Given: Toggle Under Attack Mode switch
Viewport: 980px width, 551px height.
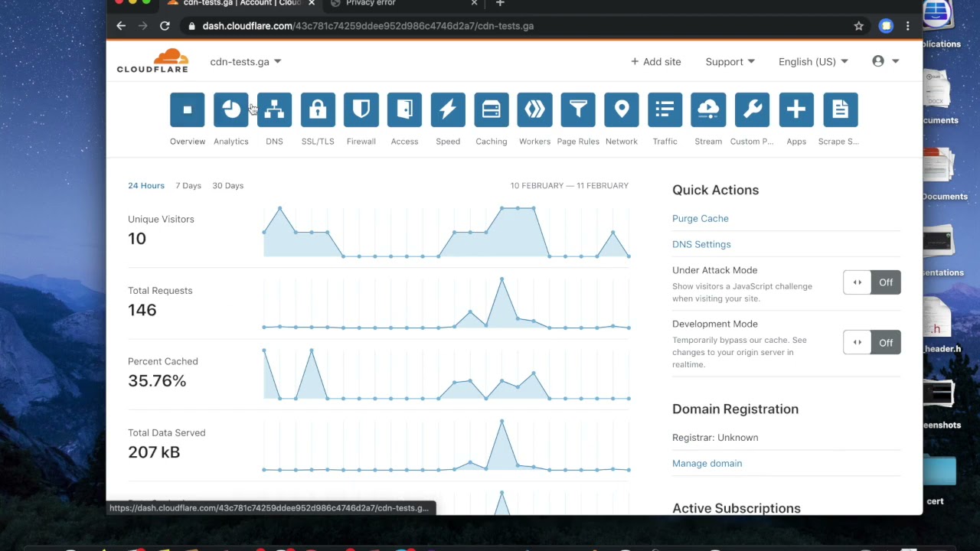Looking at the screenshot, I should [x=872, y=282].
